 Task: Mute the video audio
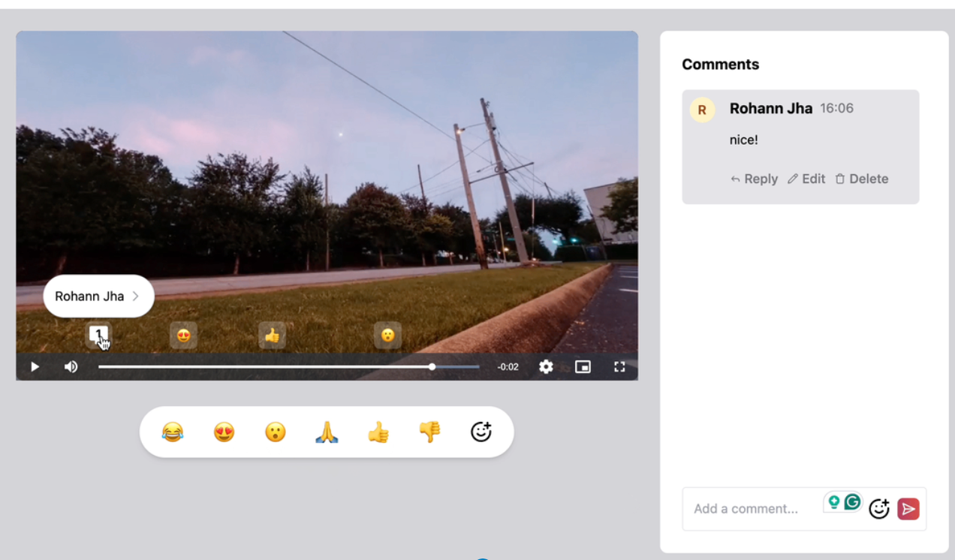point(71,366)
